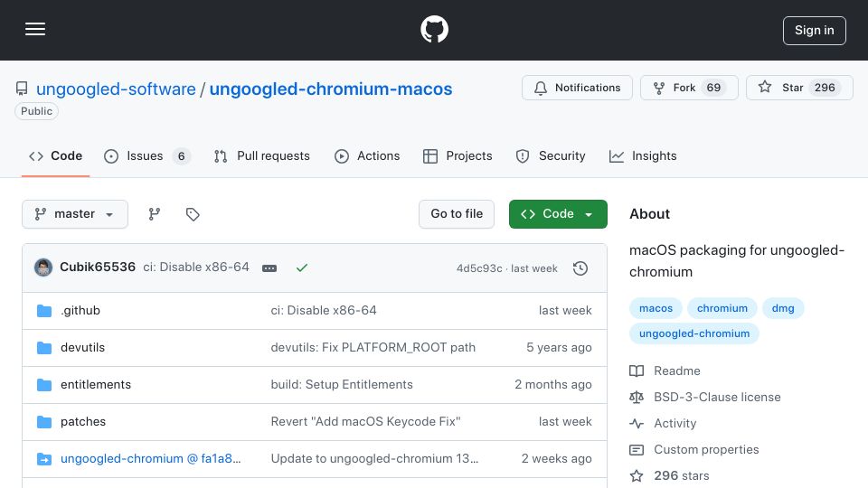View branches via the branch icon
The image size is (868, 488).
(x=155, y=214)
